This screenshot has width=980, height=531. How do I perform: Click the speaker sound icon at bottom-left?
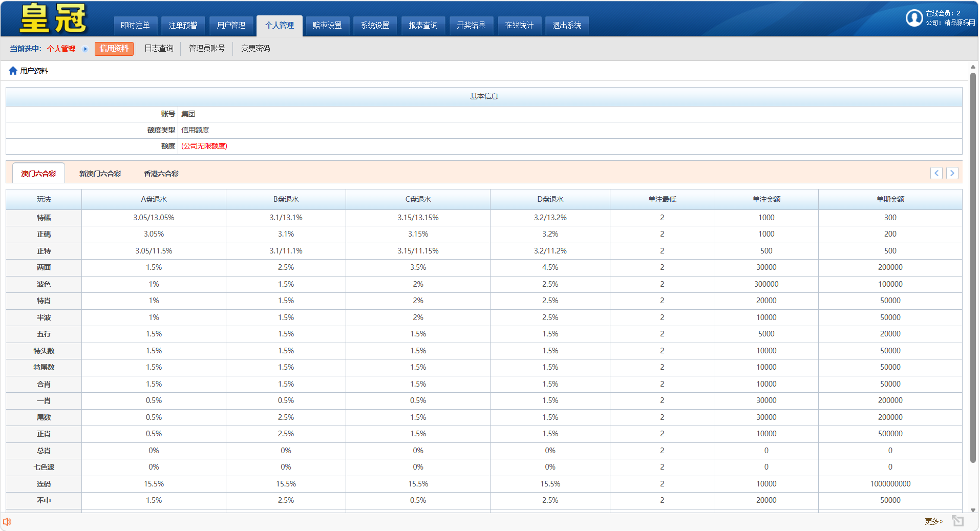tap(7, 522)
